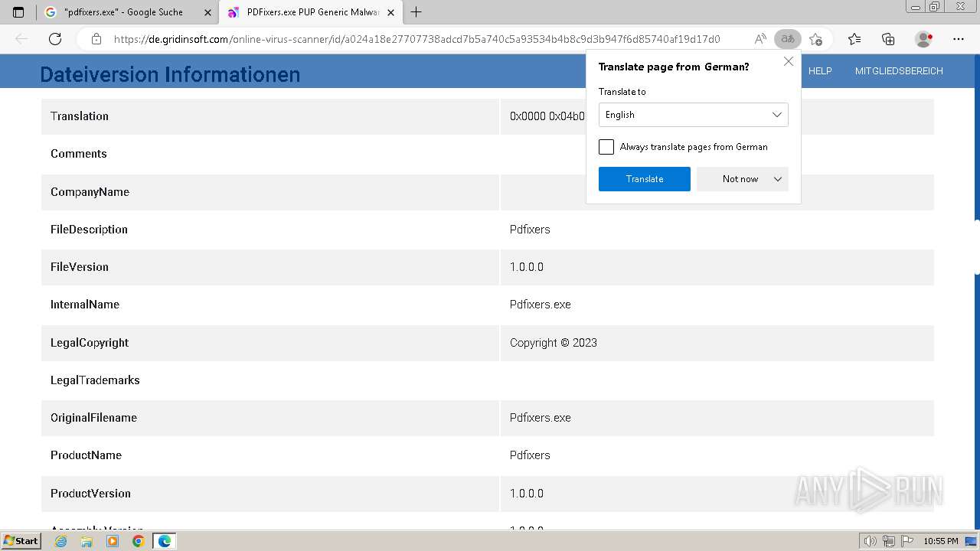The image size is (980, 551).
Task: Check Always translate pages from German
Action: 606,147
